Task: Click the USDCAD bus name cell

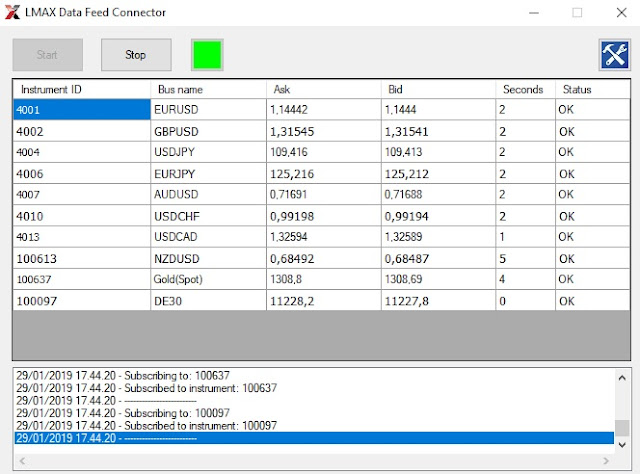Action: [208, 237]
